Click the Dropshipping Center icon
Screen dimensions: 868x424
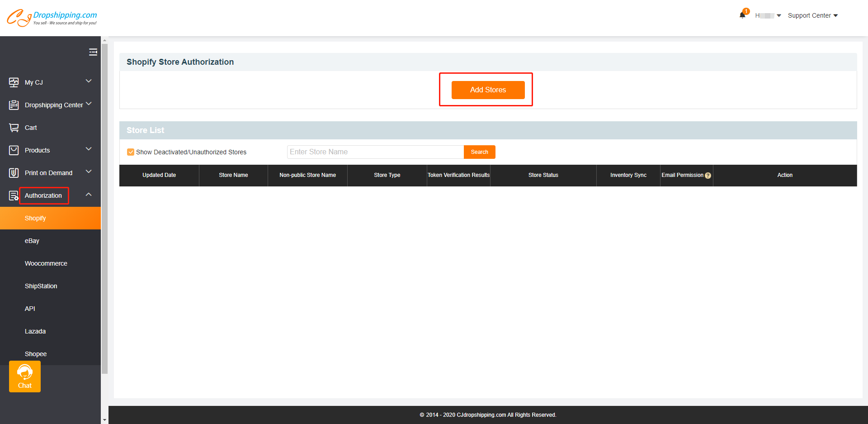pos(14,105)
